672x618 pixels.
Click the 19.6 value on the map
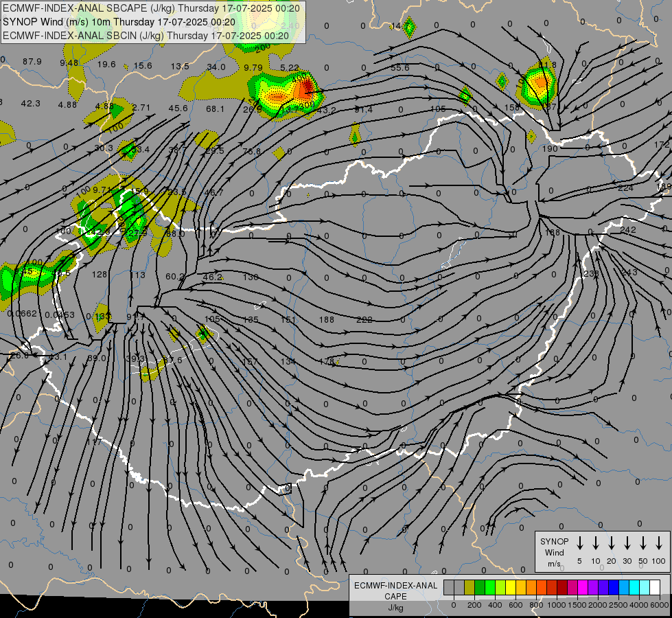(x=106, y=65)
